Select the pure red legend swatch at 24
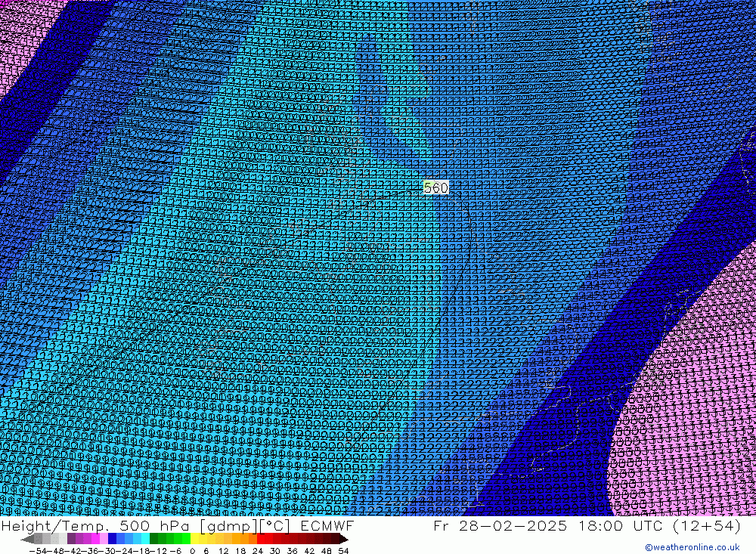This screenshot has height=554, width=756. (x=261, y=539)
